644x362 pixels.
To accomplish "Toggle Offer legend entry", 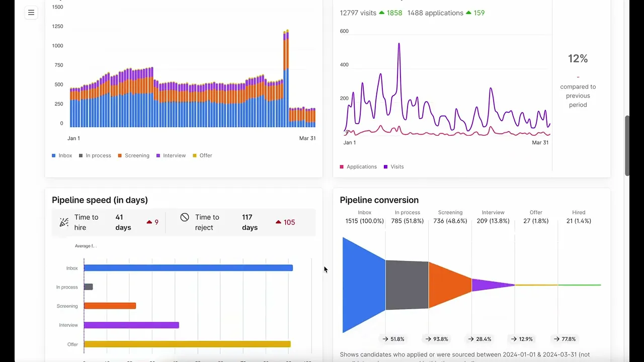I will point(203,155).
